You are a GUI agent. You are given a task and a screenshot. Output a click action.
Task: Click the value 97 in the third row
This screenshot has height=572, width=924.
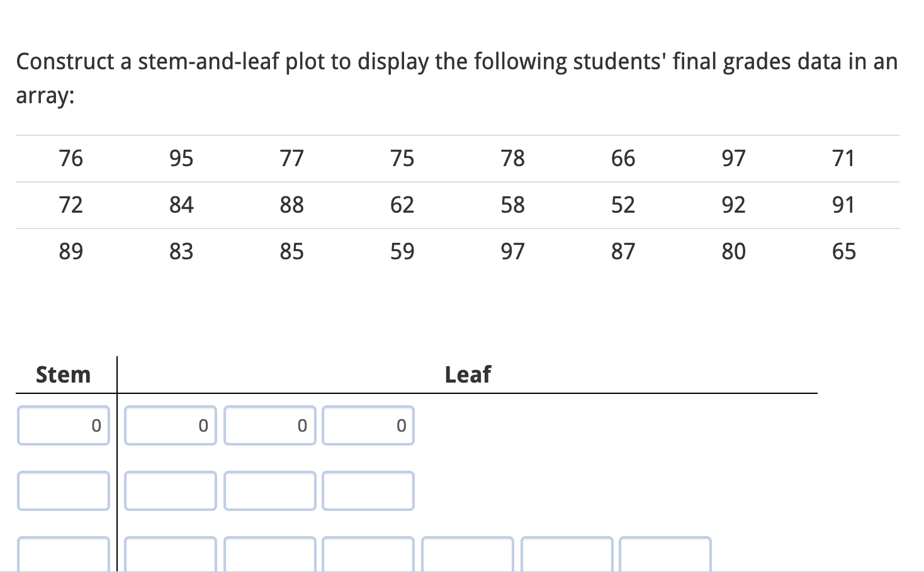coord(512,250)
